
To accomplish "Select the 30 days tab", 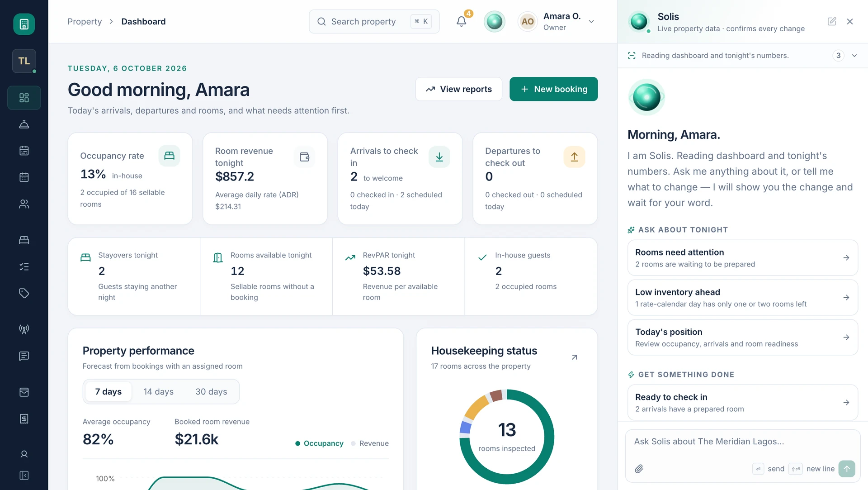I will (x=211, y=392).
